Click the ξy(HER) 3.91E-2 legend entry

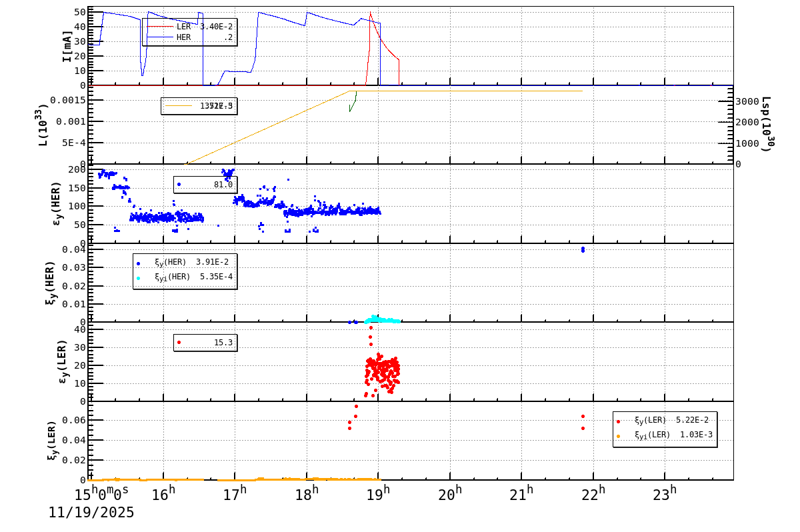click(185, 263)
